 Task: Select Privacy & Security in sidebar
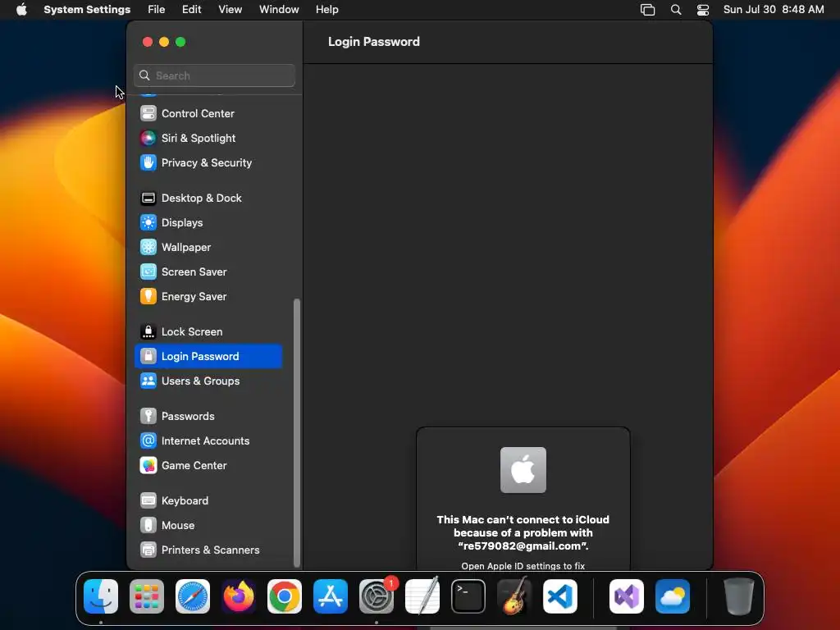[x=208, y=163]
